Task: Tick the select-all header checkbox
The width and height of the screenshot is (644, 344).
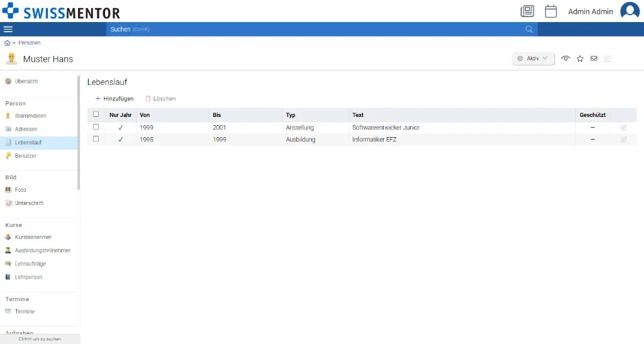Action: tap(96, 114)
